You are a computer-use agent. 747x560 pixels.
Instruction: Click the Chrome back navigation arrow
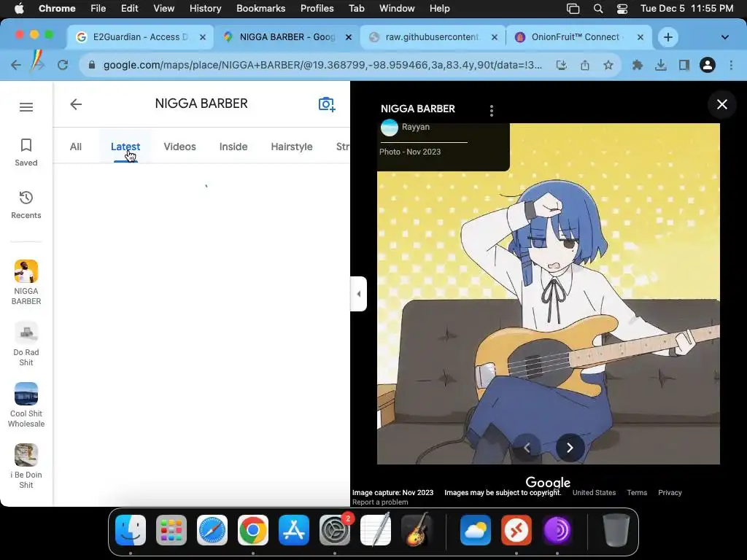[x=16, y=65]
